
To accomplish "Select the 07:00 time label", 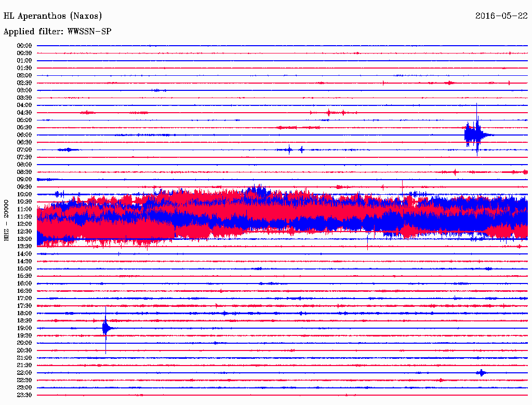I will pyautogui.click(x=24, y=150).
